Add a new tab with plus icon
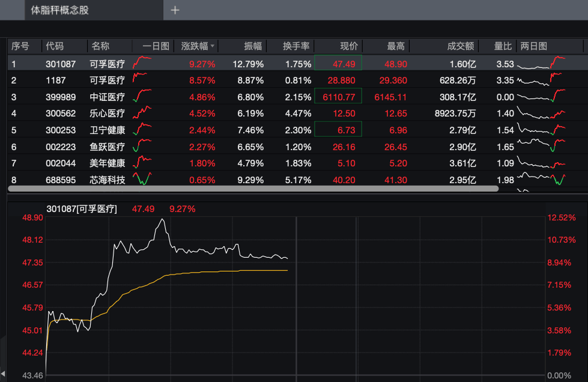The image size is (588, 382). pos(175,10)
